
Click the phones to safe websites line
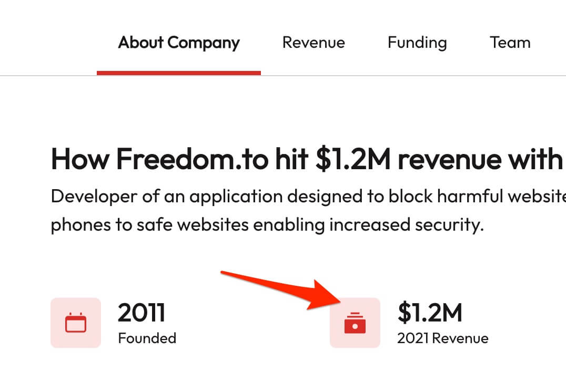click(x=267, y=225)
